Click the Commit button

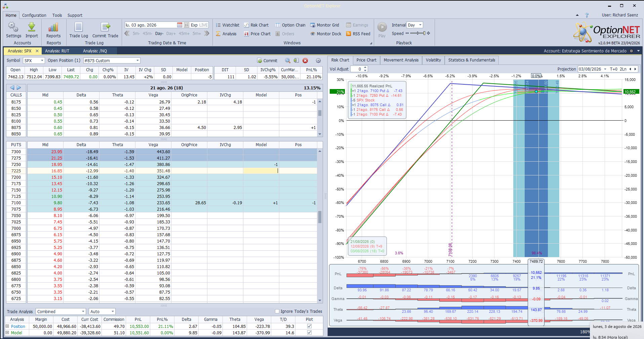(x=267, y=60)
